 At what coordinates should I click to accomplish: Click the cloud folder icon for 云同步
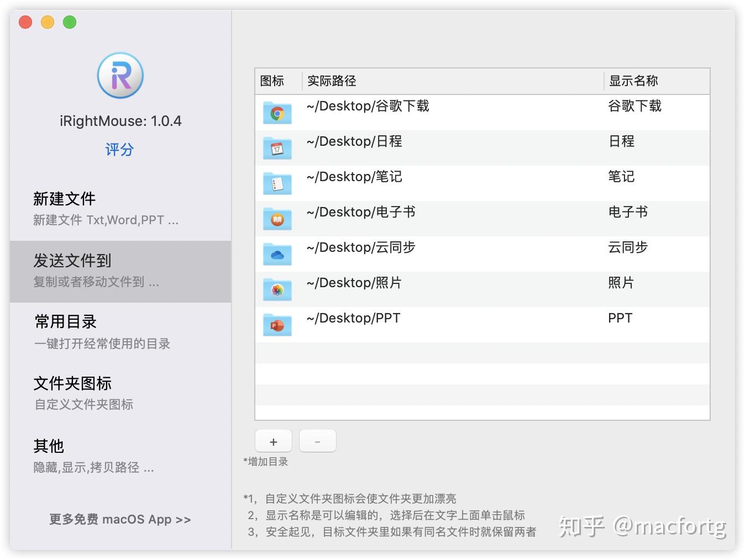[277, 253]
